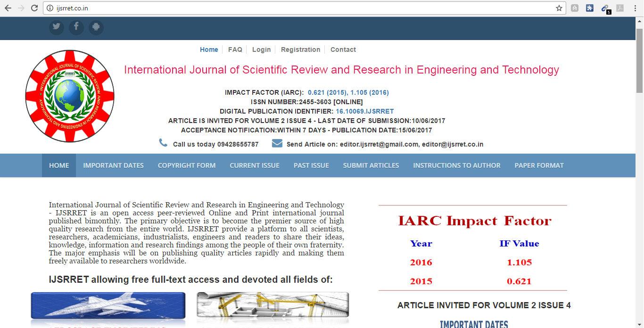
Task: Open the Login link
Action: (x=262, y=49)
